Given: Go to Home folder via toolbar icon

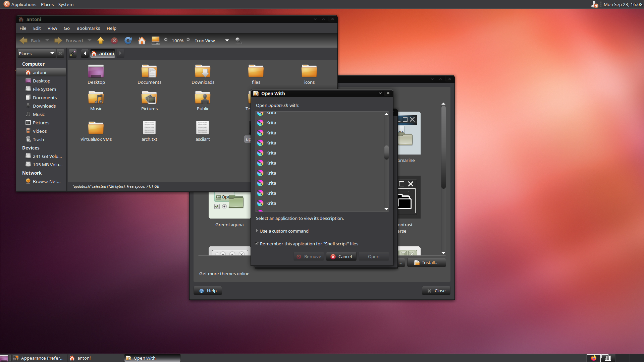Looking at the screenshot, I should pyautogui.click(x=142, y=41).
